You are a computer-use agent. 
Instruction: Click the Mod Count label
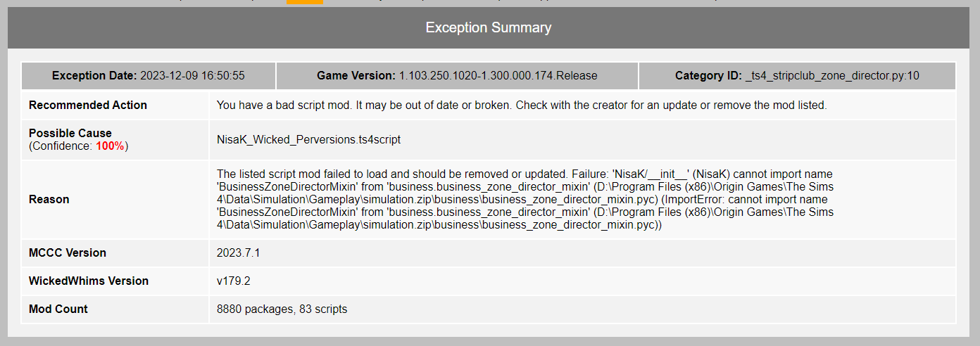click(58, 309)
